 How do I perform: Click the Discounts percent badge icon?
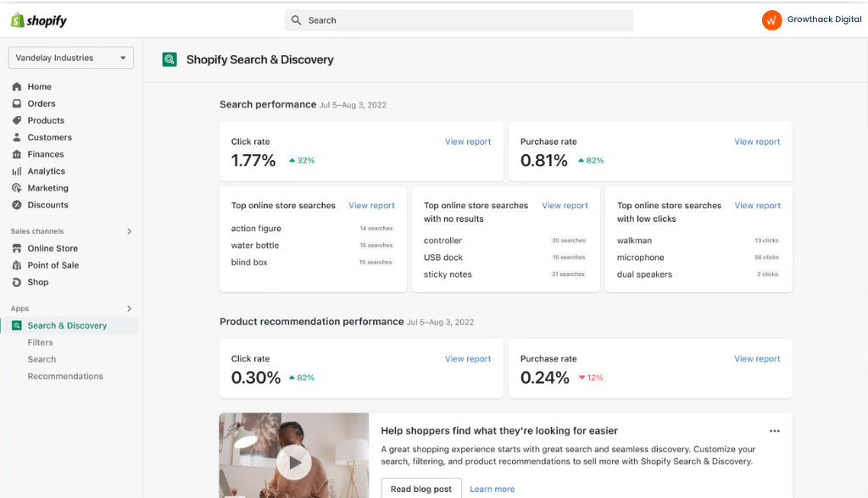click(17, 205)
